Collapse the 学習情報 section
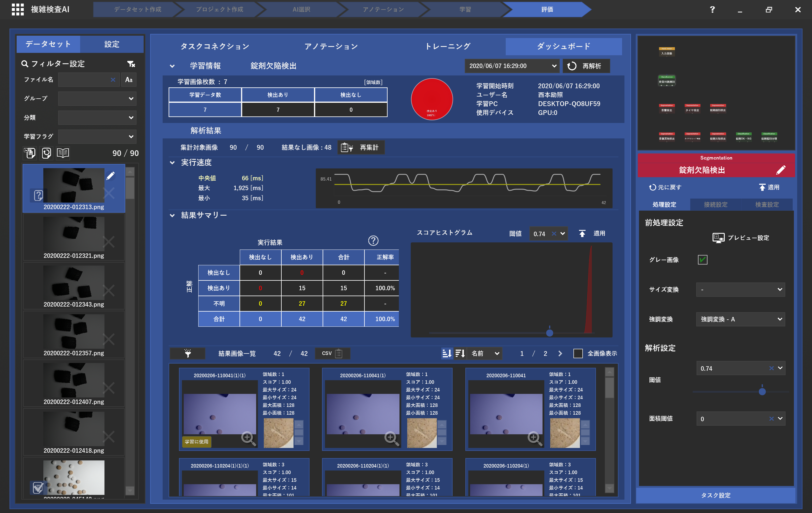Screen dimensions: 812x513 point(172,66)
